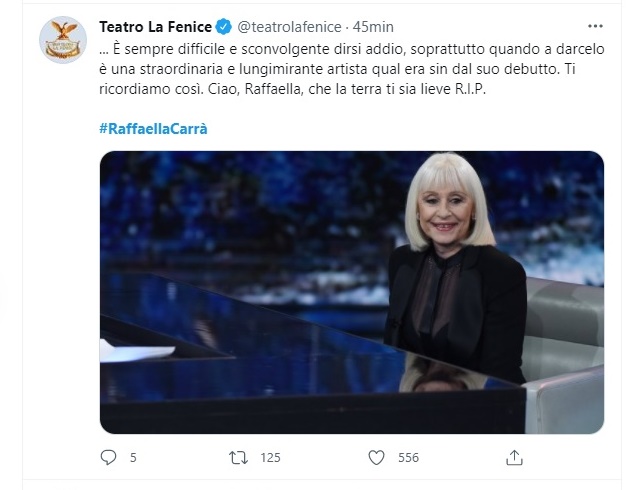
Task: Click the first line of tweet text
Action: click(352, 49)
